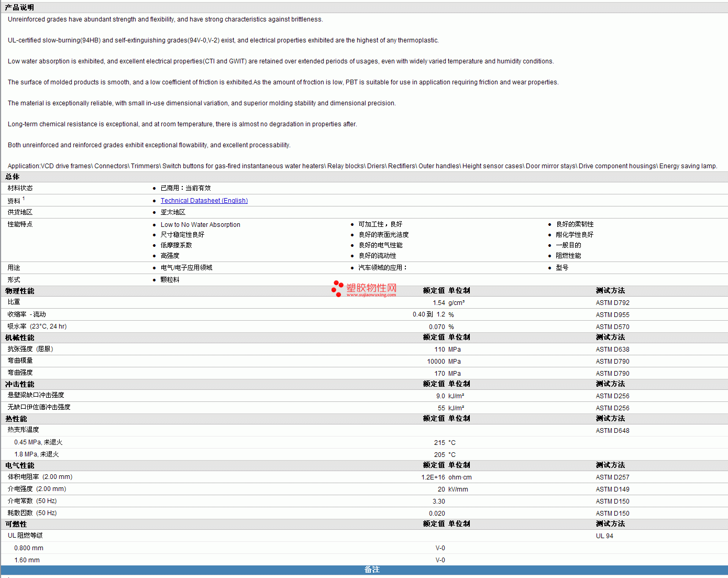Click the 阻燃性能 feature item

(568, 256)
